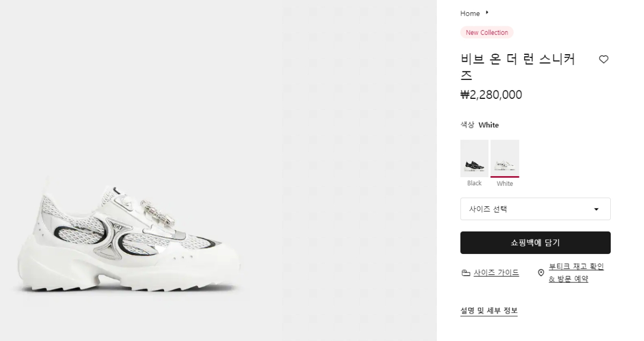Select the Black sneaker color thumbnail

(474, 158)
